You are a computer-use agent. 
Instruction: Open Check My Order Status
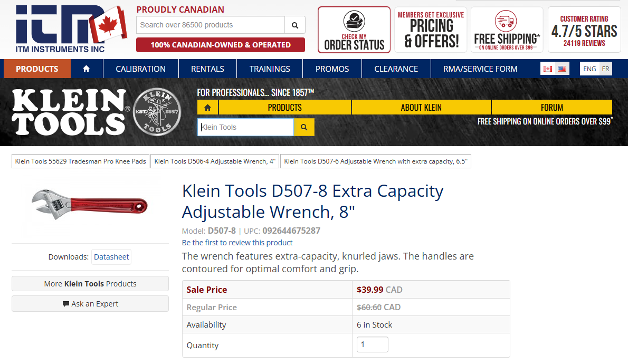click(354, 29)
